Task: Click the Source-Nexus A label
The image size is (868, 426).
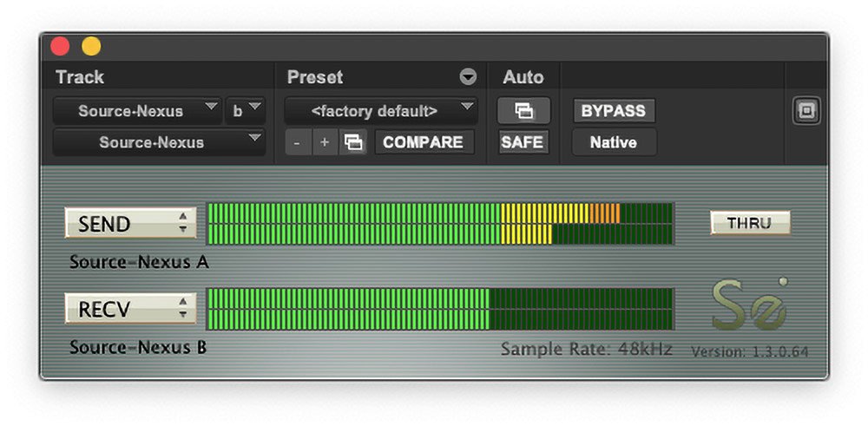Action: click(139, 262)
